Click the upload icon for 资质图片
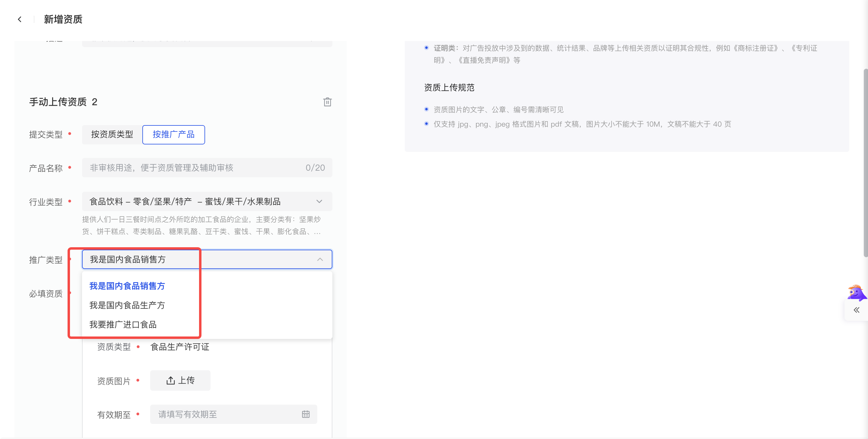Screen dimensions: 868x439 170,381
